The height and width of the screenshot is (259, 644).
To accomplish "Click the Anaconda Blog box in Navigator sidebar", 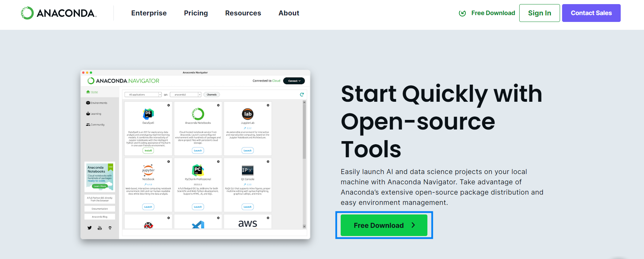I will [x=100, y=217].
